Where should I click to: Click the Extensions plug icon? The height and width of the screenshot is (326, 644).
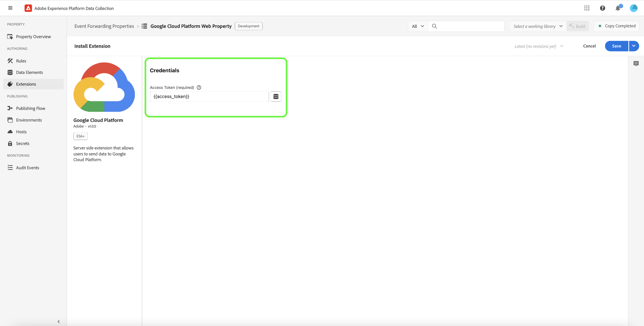[10, 84]
